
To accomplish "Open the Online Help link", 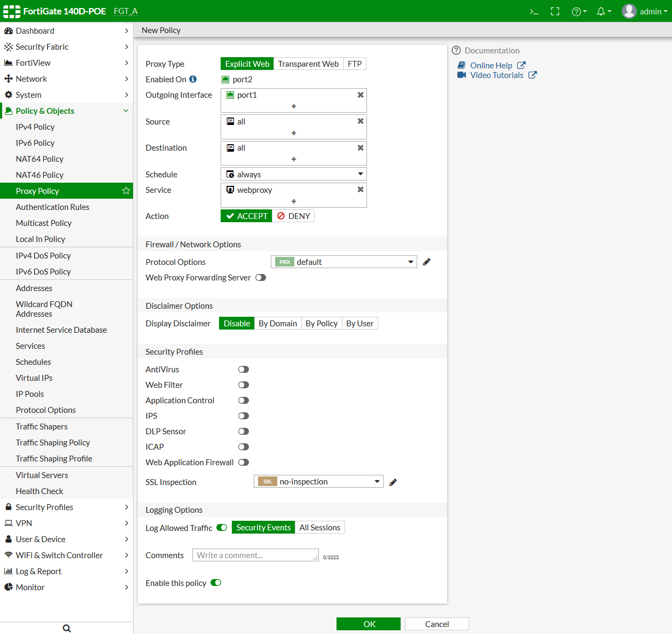I will coord(491,65).
